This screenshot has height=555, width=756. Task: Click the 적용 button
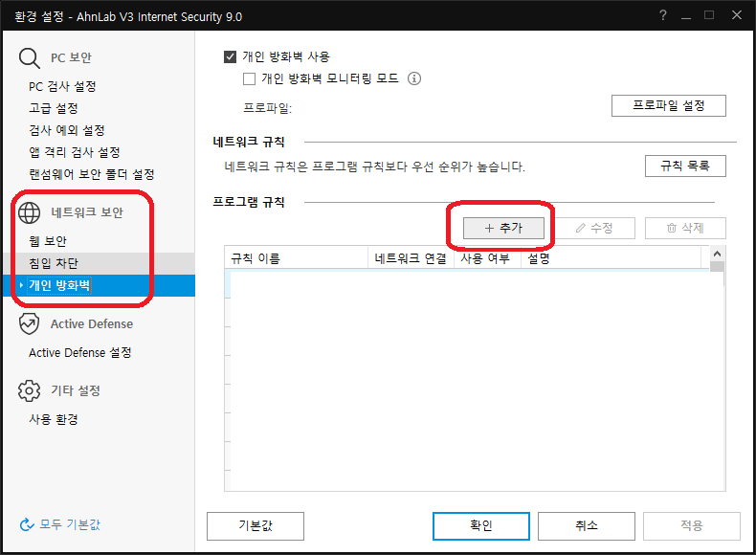(691, 525)
